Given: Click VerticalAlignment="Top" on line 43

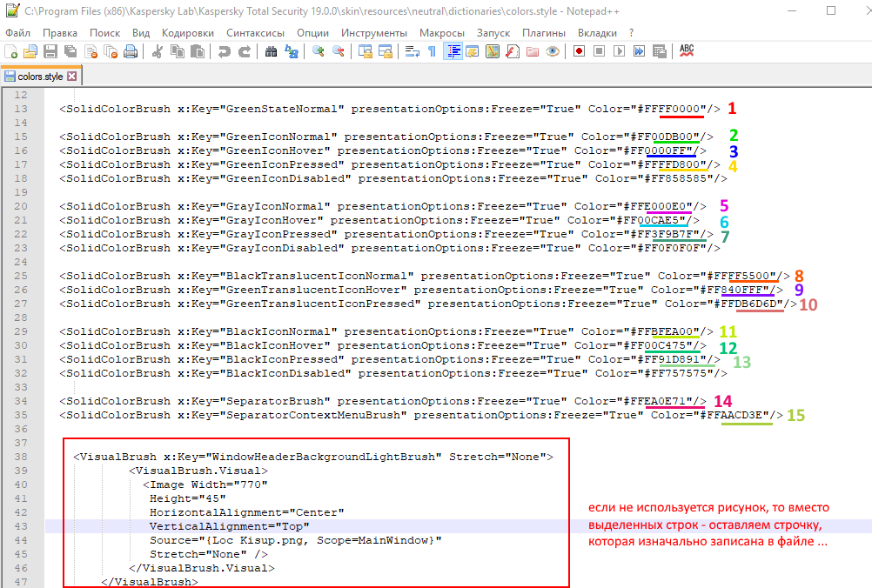Looking at the screenshot, I should [230, 526].
